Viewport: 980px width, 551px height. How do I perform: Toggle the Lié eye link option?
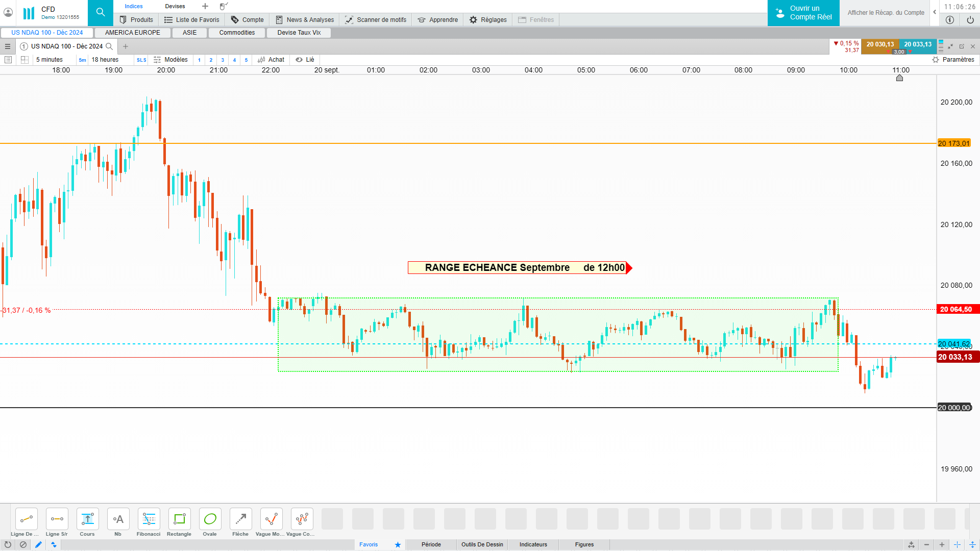[305, 60]
